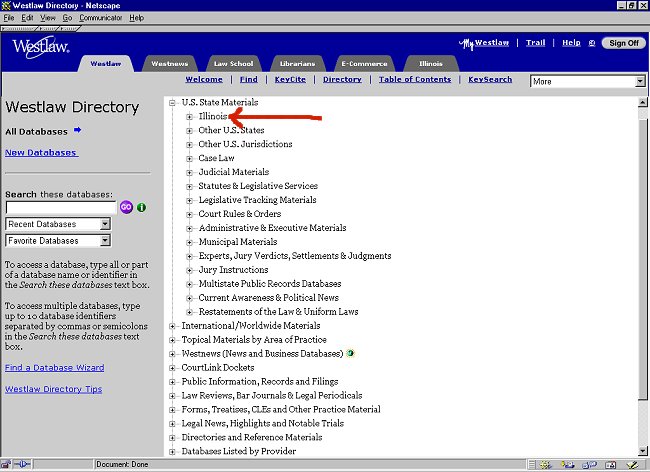Open Address Book icon in status bar
This screenshot has height=472, width=650.
pyautogui.click(x=611, y=465)
